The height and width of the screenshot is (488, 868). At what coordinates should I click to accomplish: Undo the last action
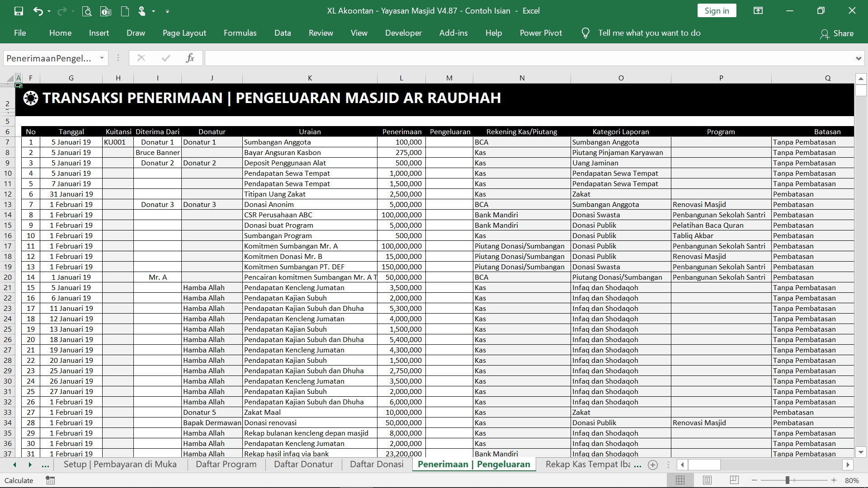38,11
